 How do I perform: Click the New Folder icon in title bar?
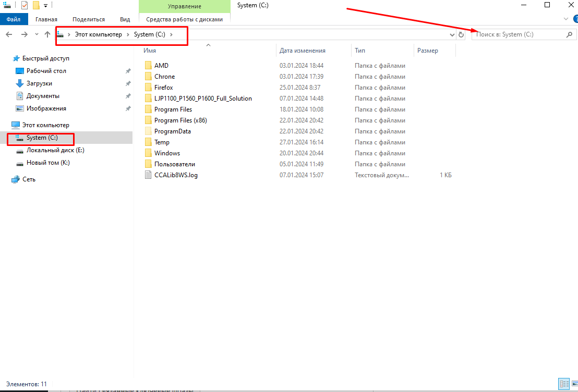[x=36, y=5]
